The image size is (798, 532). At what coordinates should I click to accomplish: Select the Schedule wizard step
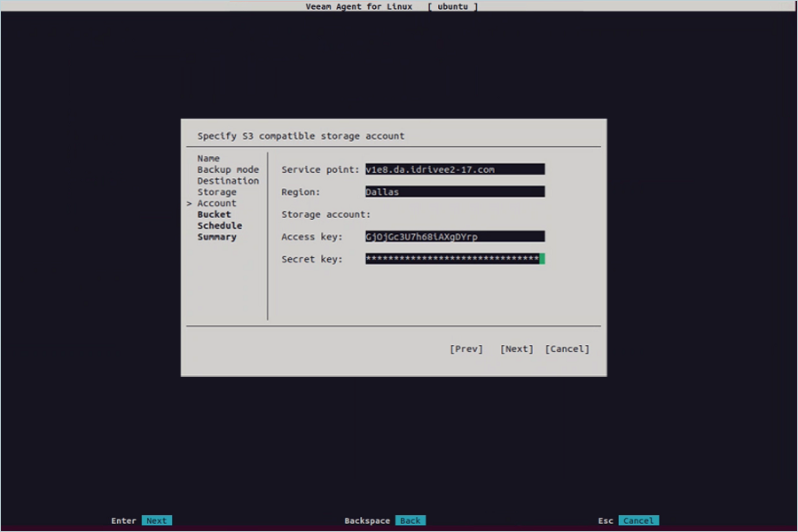(220, 225)
